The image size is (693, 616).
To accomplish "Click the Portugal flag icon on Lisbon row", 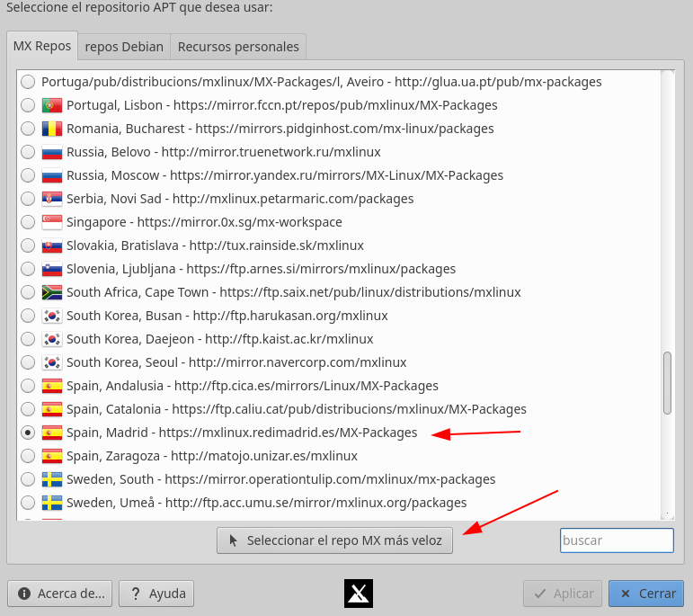I will [x=52, y=105].
